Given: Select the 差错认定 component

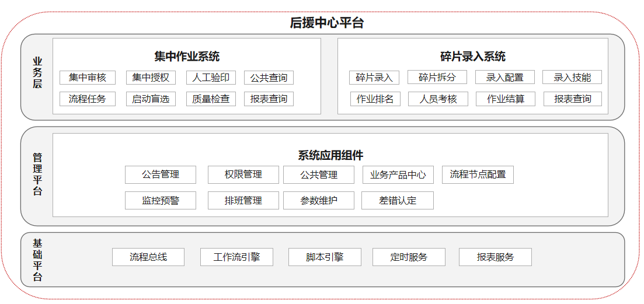Looking at the screenshot, I should [398, 201].
